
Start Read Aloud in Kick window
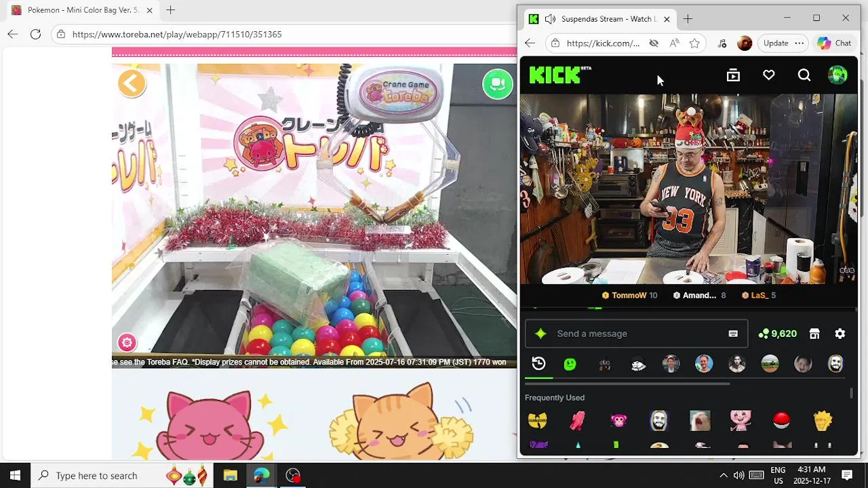674,43
